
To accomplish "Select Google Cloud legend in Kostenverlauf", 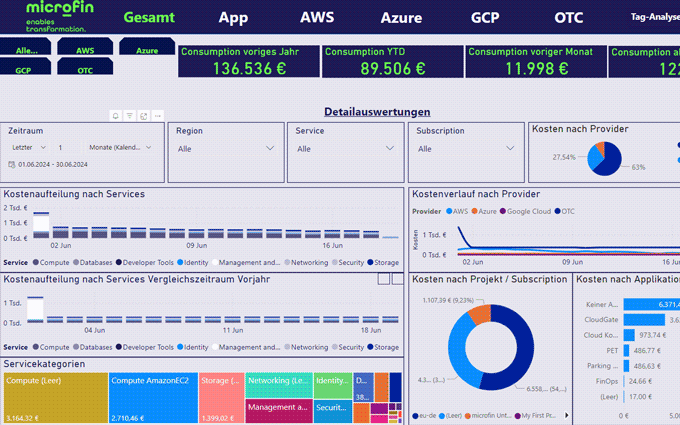I will 525,211.
